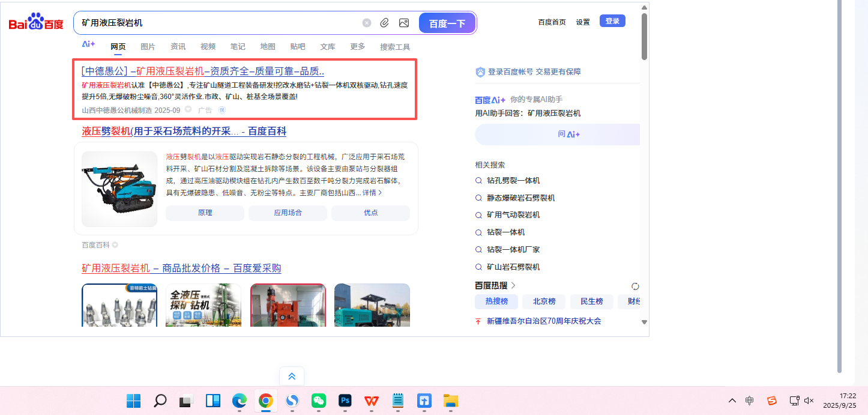Switch to the 图片 results tab
This screenshot has width=868, height=415.
point(148,47)
